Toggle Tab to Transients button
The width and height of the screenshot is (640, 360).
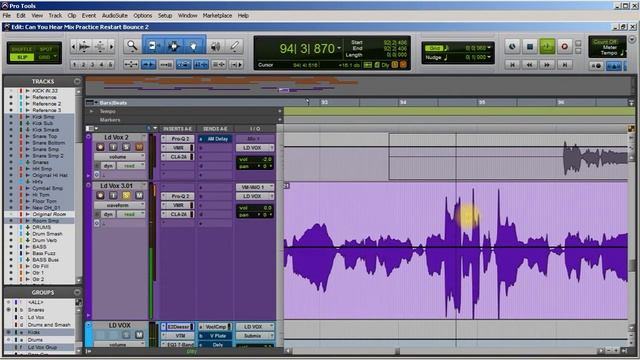pyautogui.click(x=149, y=64)
